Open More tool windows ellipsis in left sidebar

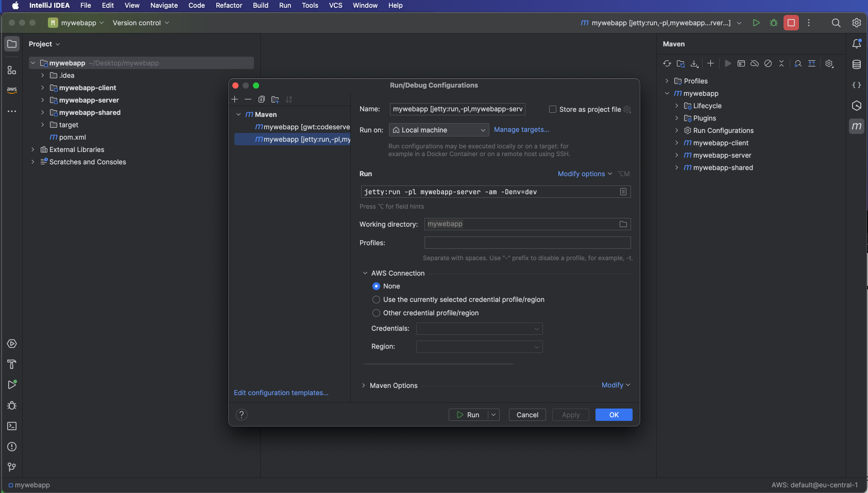coord(12,111)
